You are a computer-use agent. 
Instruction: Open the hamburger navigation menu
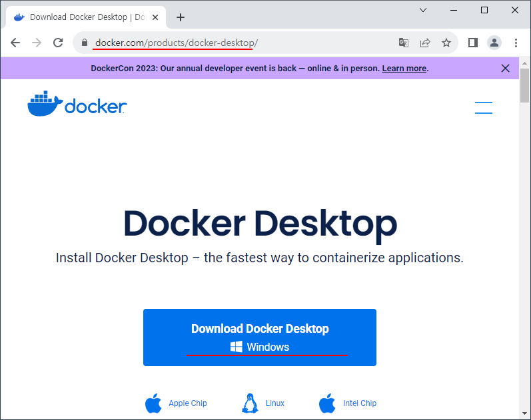[484, 108]
